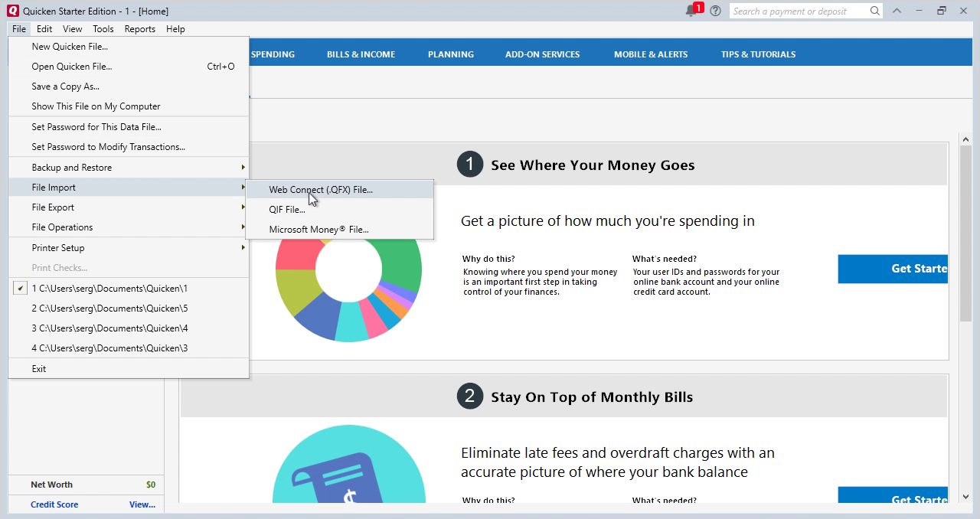Image resolution: width=980 pixels, height=519 pixels.
Task: Choose Save a Copy As
Action: (x=129, y=86)
